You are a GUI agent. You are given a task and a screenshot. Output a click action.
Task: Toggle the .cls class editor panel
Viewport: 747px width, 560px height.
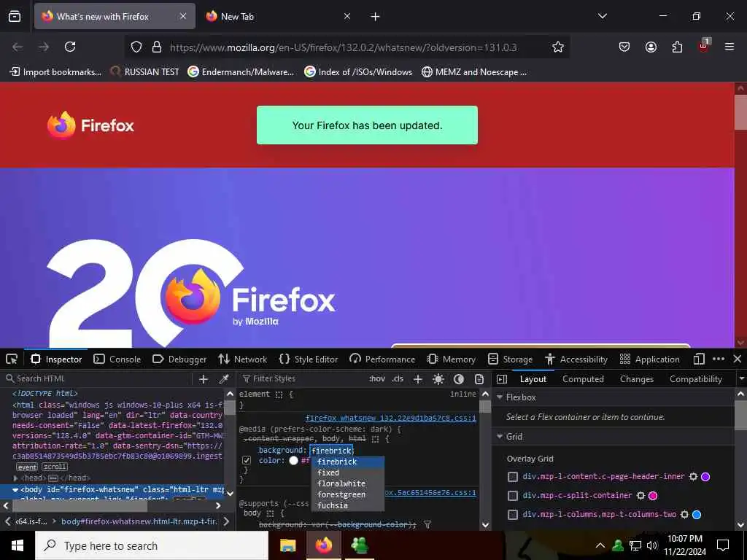click(x=398, y=379)
